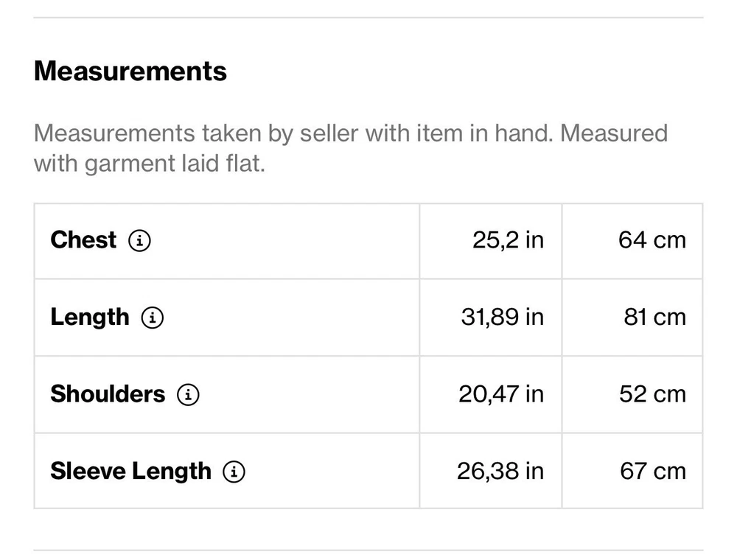Image resolution: width=737 pixels, height=560 pixels.
Task: Click the 'with garment laid flat' text
Action: 149,163
